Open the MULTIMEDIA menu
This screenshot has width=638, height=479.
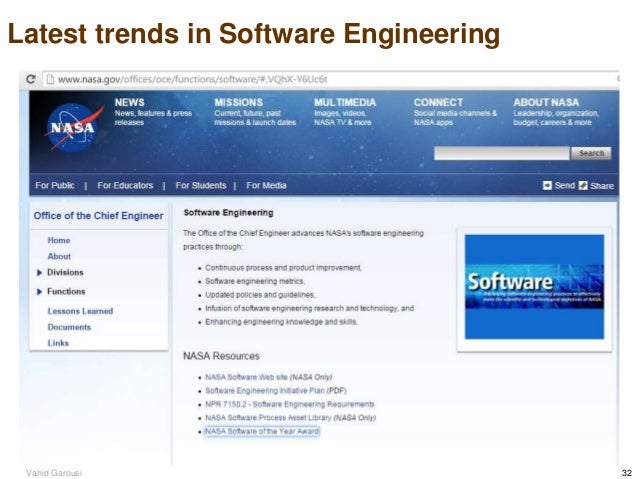coord(345,103)
